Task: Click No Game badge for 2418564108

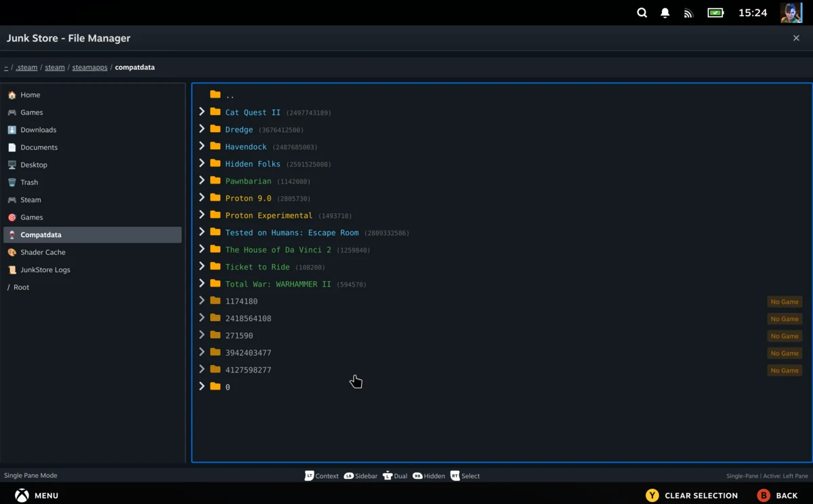Action: coord(785,318)
